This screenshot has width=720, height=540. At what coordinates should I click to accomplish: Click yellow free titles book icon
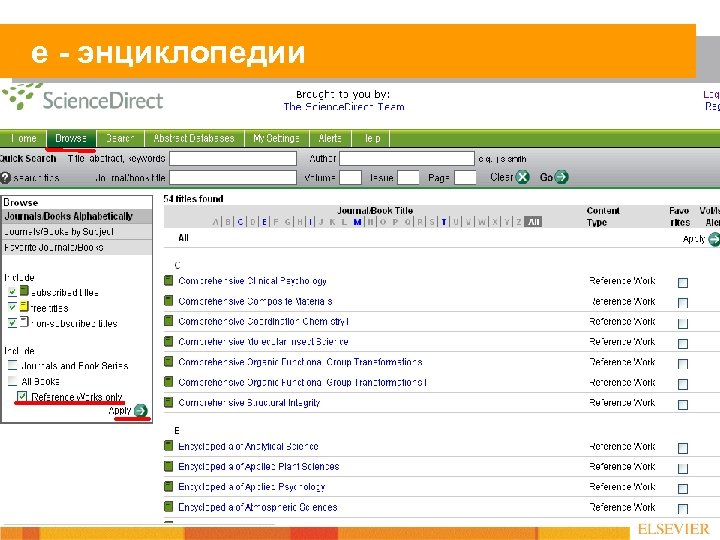pyautogui.click(x=24, y=306)
